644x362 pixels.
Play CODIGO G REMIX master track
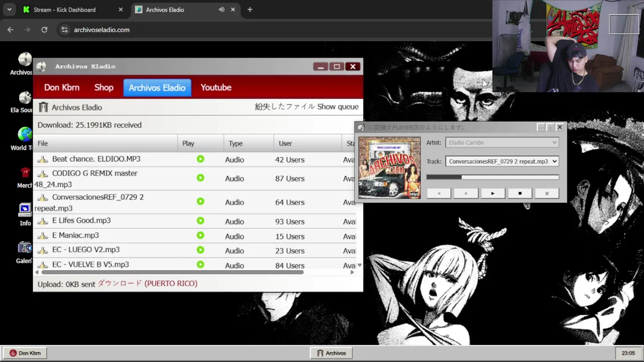200,178
